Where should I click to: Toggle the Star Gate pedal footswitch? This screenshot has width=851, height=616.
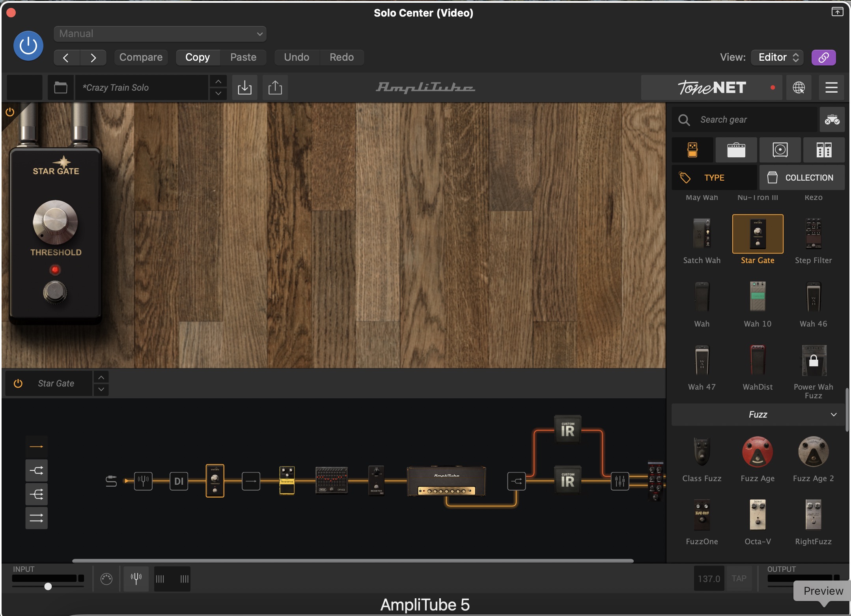coord(55,292)
